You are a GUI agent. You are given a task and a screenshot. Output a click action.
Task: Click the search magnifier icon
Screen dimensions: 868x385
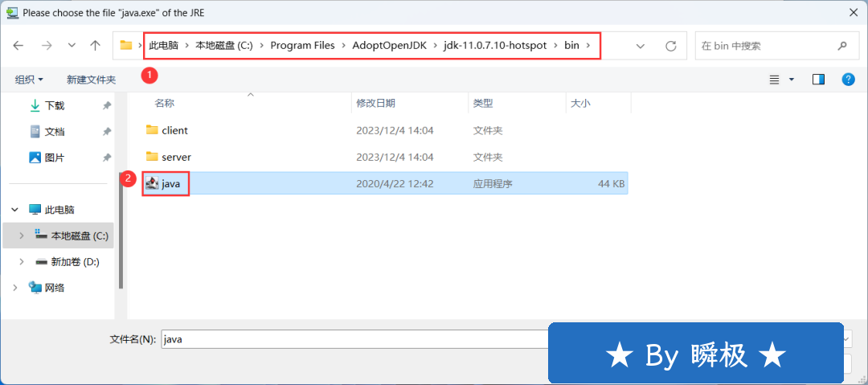pyautogui.click(x=841, y=46)
